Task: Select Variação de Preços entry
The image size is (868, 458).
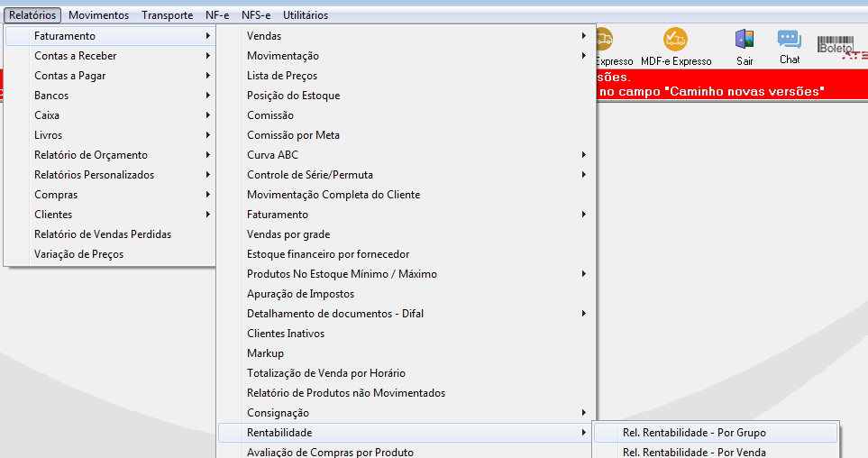Action: pyautogui.click(x=110, y=254)
